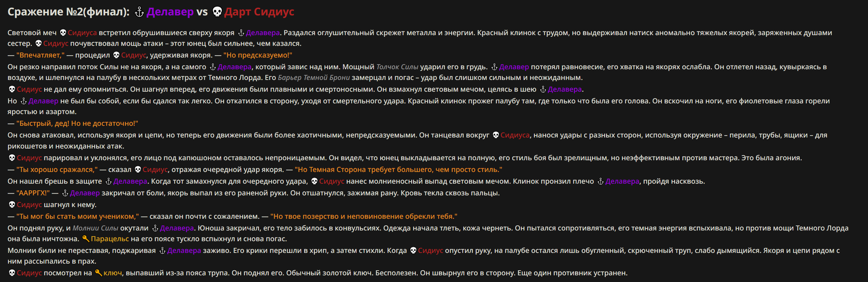The image size is (868, 282).
Task: Click the skull before "Сидиус парировал"
Action: (12, 158)
